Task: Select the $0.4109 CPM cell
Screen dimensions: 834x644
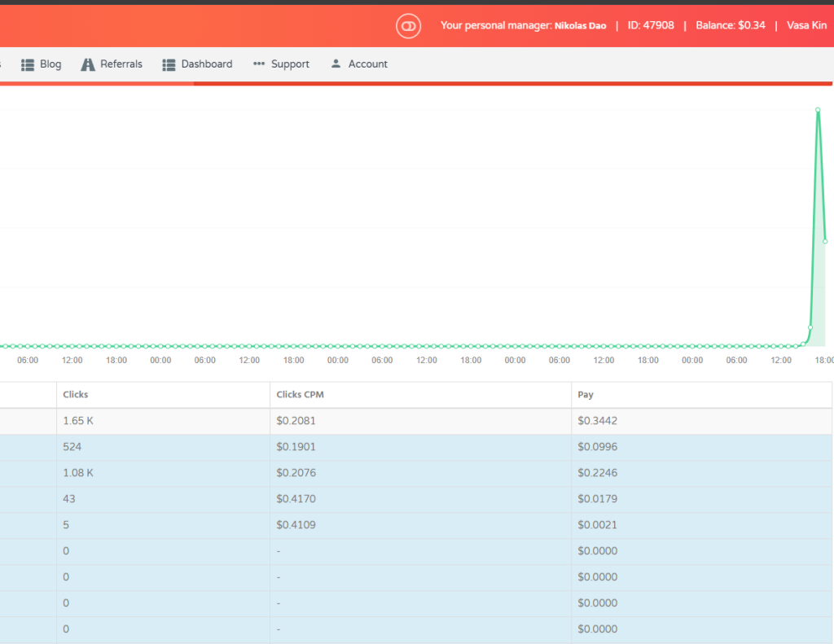Action: coord(421,525)
